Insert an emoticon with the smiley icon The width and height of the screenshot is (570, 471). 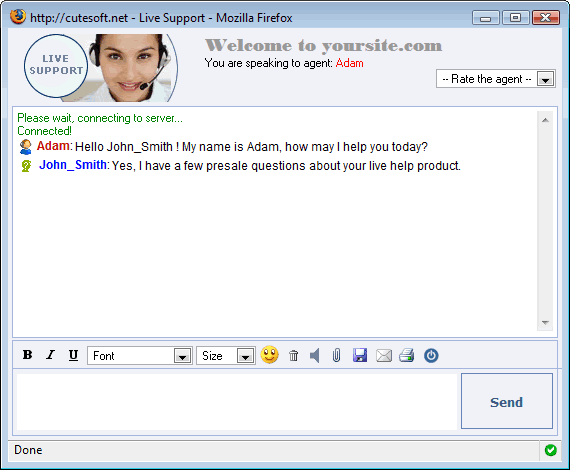pyautogui.click(x=269, y=355)
